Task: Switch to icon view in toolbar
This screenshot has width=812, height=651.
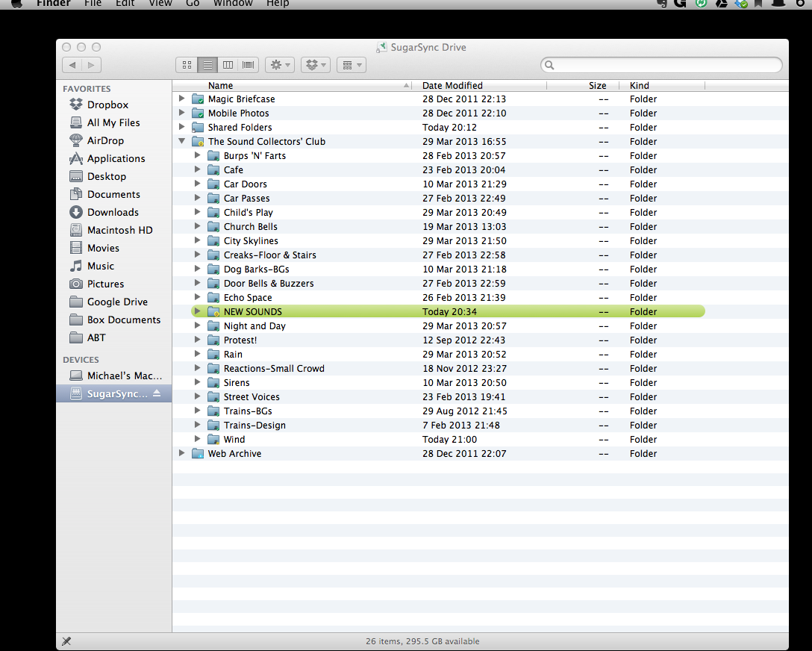Action: point(187,65)
